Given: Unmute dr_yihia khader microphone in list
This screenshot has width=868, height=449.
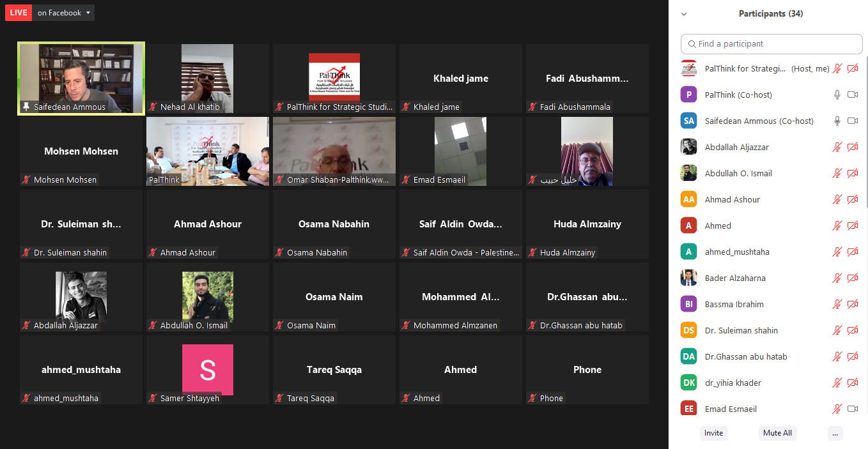Looking at the screenshot, I should click(837, 383).
